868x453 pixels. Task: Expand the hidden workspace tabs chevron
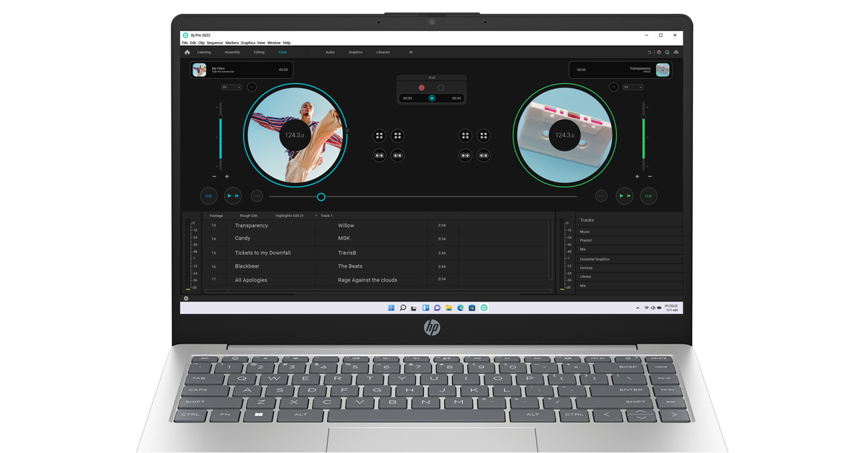(410, 52)
